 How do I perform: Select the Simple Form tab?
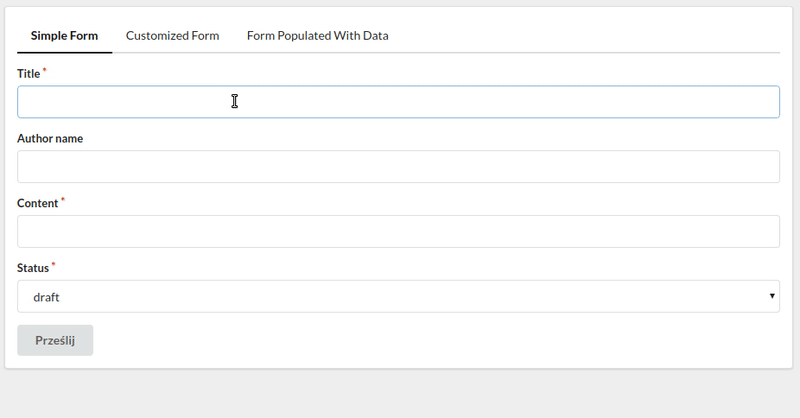pyautogui.click(x=64, y=36)
